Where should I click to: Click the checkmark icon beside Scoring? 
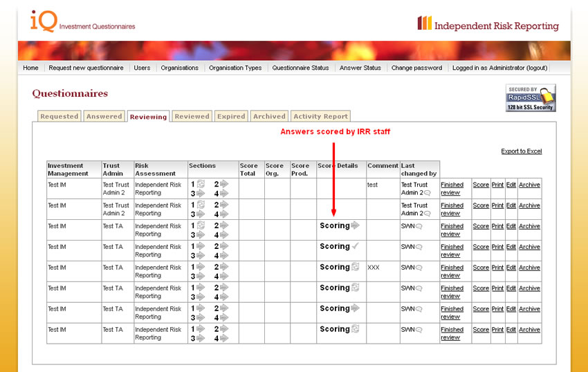[355, 246]
